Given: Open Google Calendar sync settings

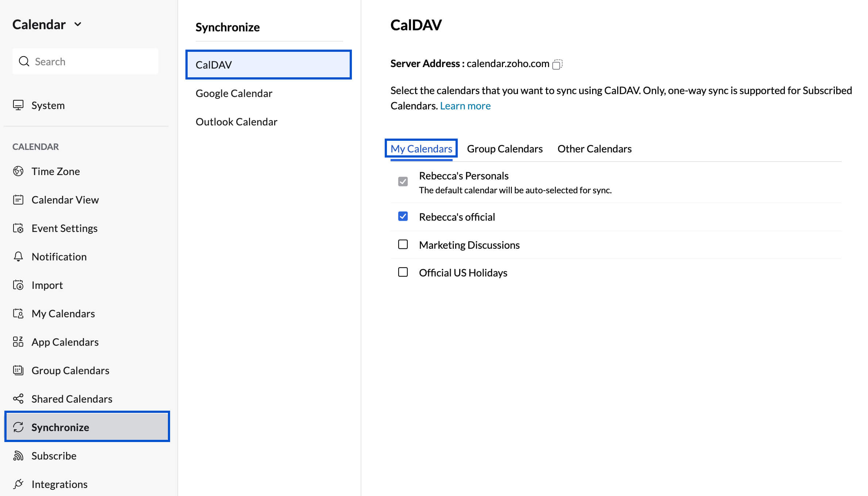Looking at the screenshot, I should (x=234, y=93).
